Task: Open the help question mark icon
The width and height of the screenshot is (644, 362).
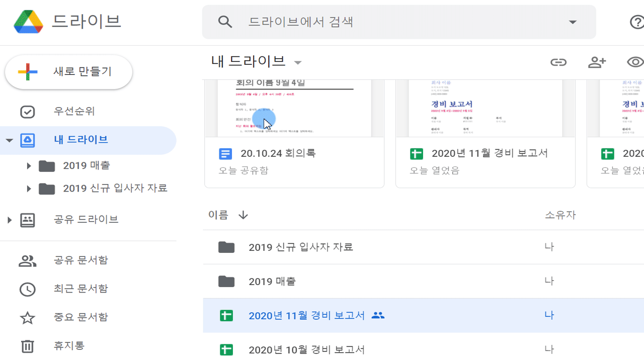Action: coord(637,22)
